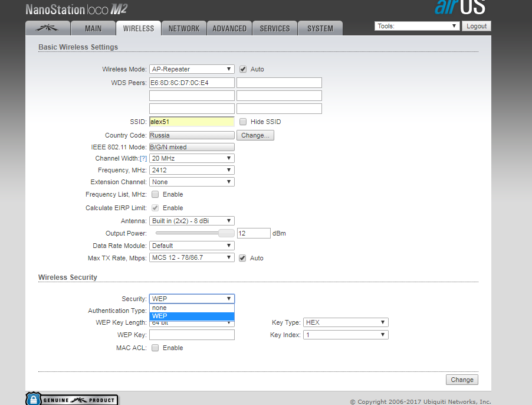This screenshot has width=532, height=405.
Task: Enable the Frequency List checkbox
Action: (x=155, y=194)
